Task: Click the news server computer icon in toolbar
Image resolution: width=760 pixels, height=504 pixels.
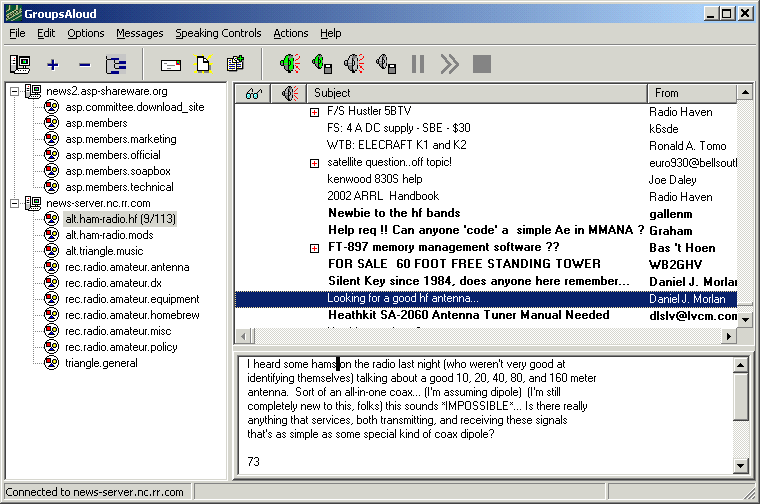Action: coord(20,64)
